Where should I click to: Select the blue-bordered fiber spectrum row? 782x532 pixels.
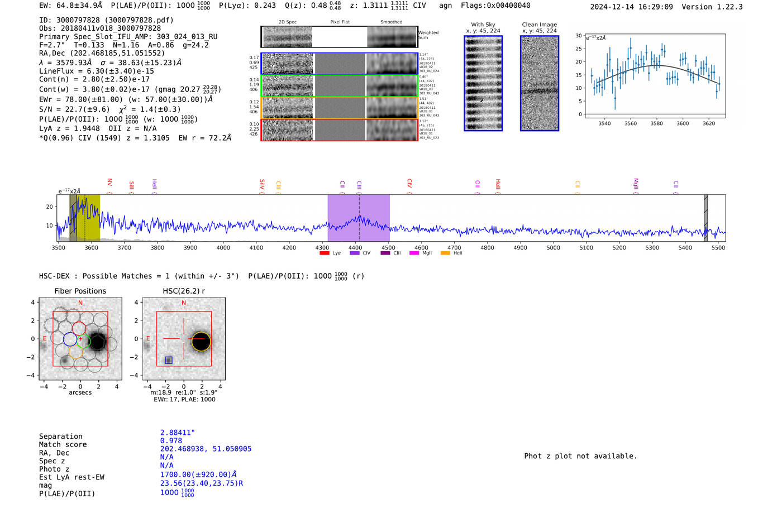click(339, 64)
